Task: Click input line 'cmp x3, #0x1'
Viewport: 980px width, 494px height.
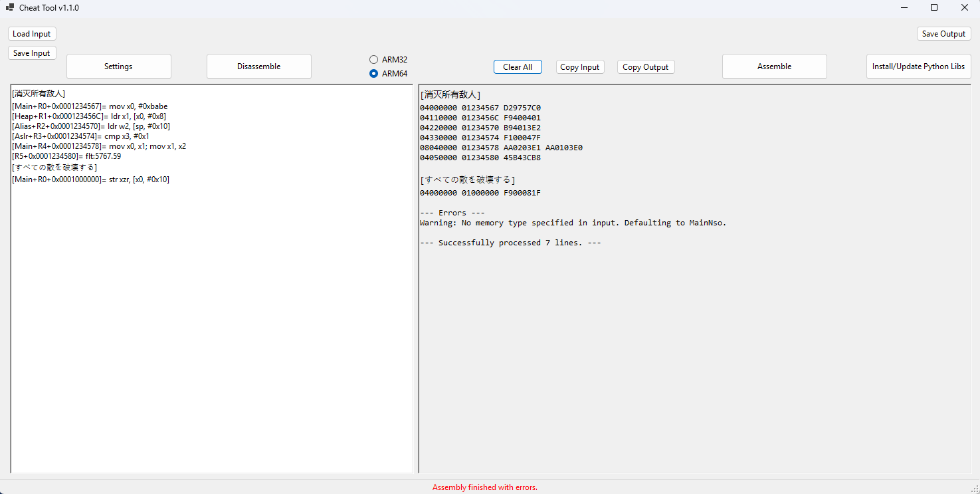Action: point(80,136)
